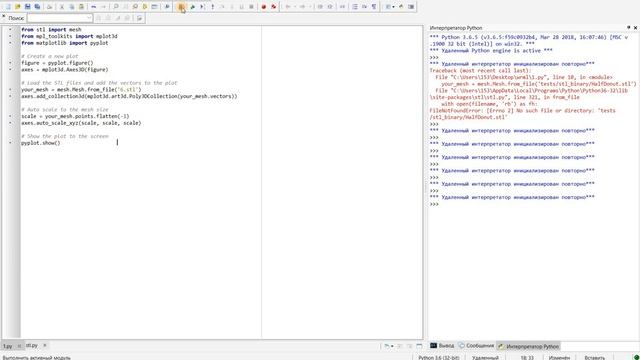The height and width of the screenshot is (360, 640).
Task: Click the FileNotFoundError message in interpreter
Action: [522, 114]
